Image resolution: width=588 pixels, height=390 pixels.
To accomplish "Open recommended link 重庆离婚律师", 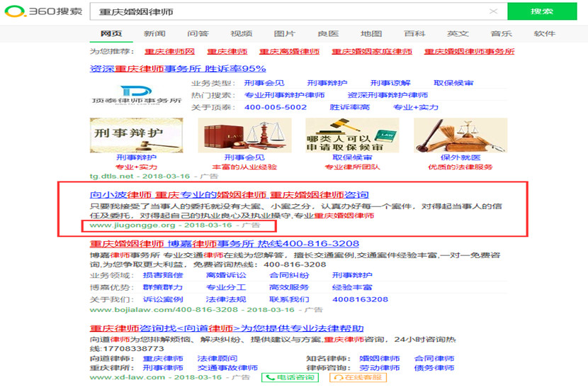I will pos(290,52).
